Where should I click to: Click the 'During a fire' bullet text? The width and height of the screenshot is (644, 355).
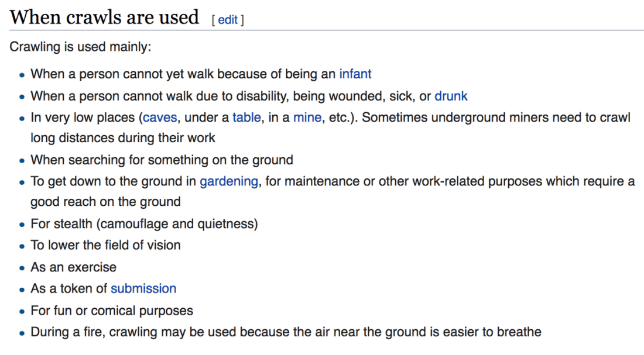[x=286, y=332]
